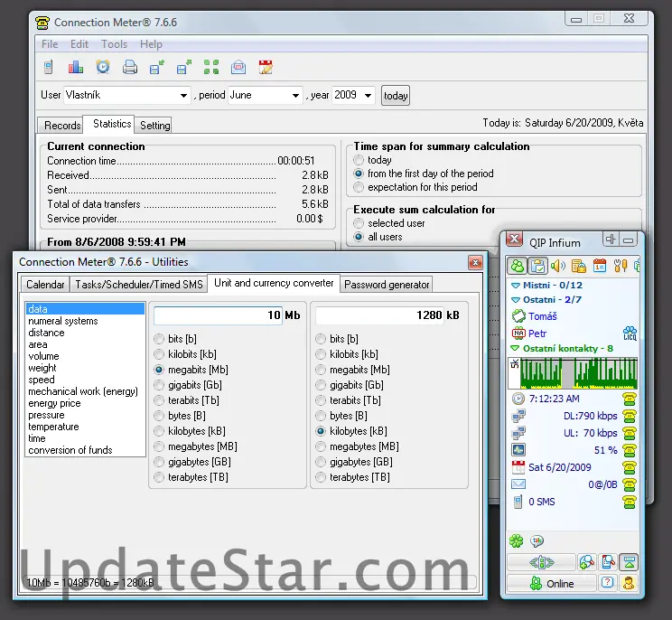Select source unit gigabits [Gb]
Screen dimensions: 672x620
pos(159,385)
